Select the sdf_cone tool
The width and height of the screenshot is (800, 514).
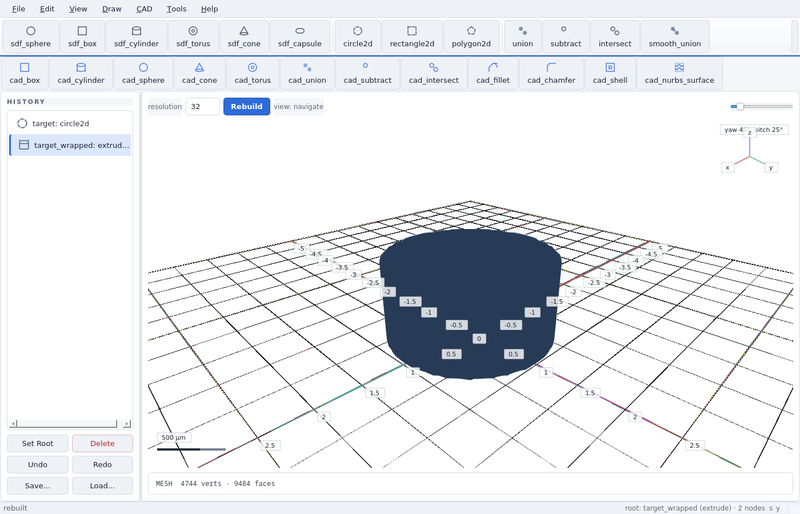click(x=244, y=37)
